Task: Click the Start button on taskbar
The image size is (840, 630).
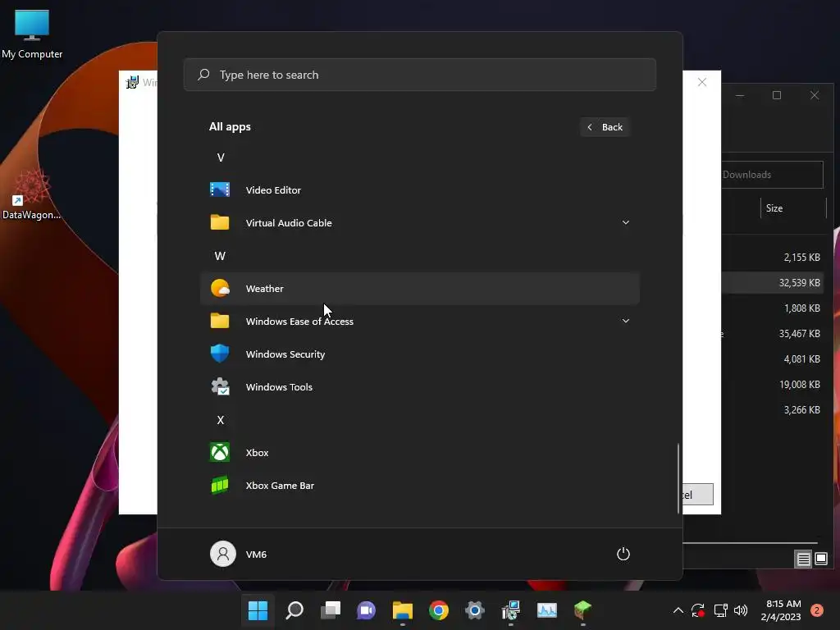Action: pyautogui.click(x=258, y=610)
